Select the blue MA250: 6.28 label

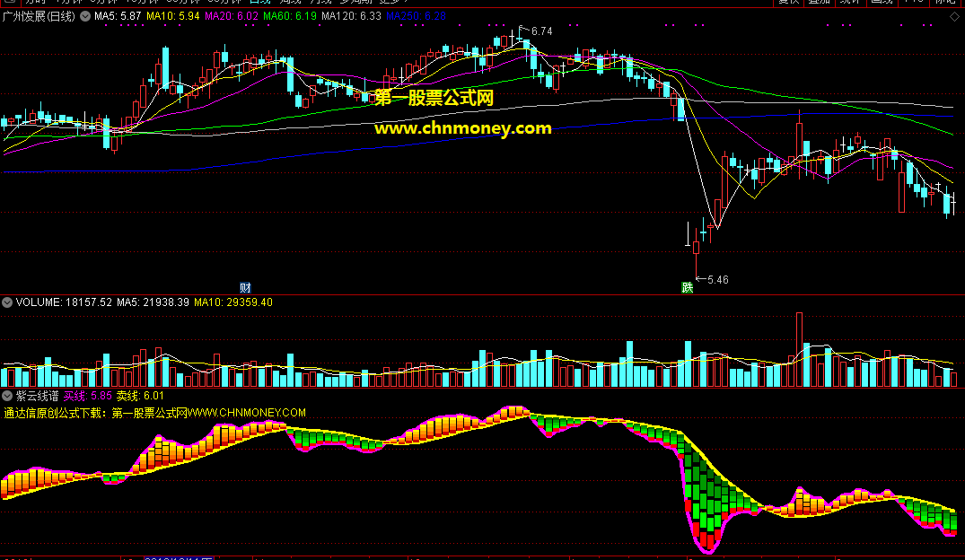click(x=416, y=16)
